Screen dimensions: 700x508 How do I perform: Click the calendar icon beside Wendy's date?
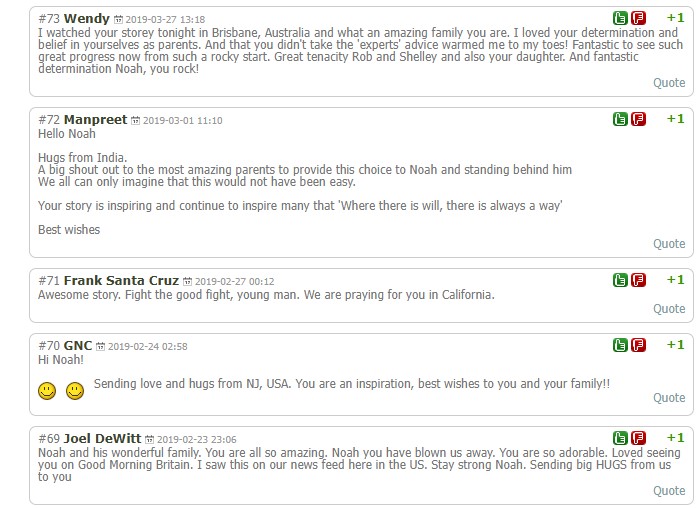click(x=119, y=20)
